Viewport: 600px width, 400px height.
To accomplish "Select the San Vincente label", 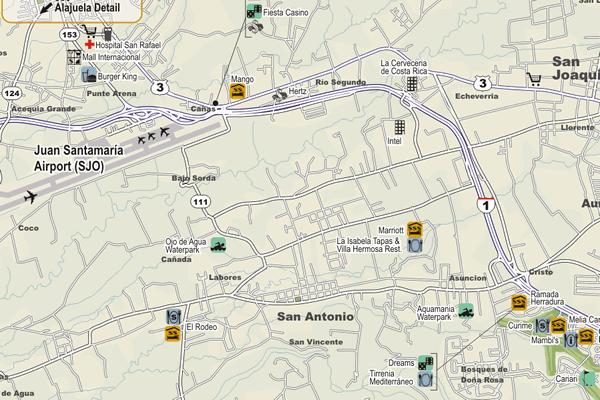I will (316, 342).
